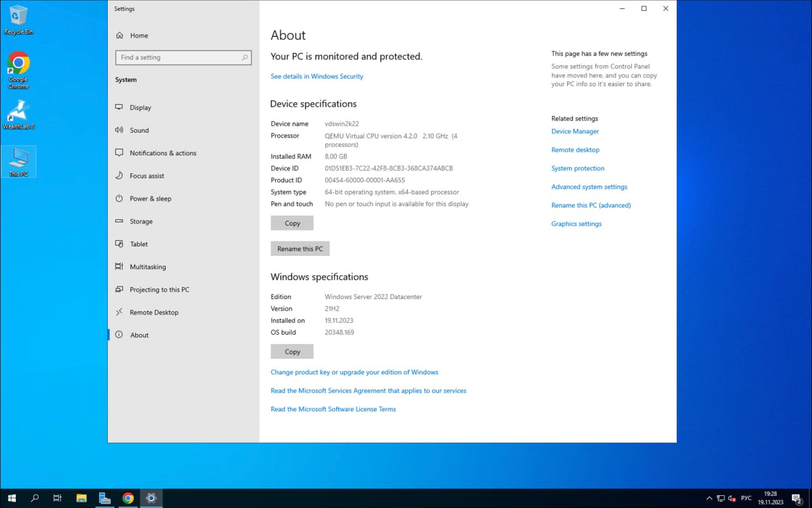Click the Home icon in Settings sidebar

pyautogui.click(x=119, y=36)
